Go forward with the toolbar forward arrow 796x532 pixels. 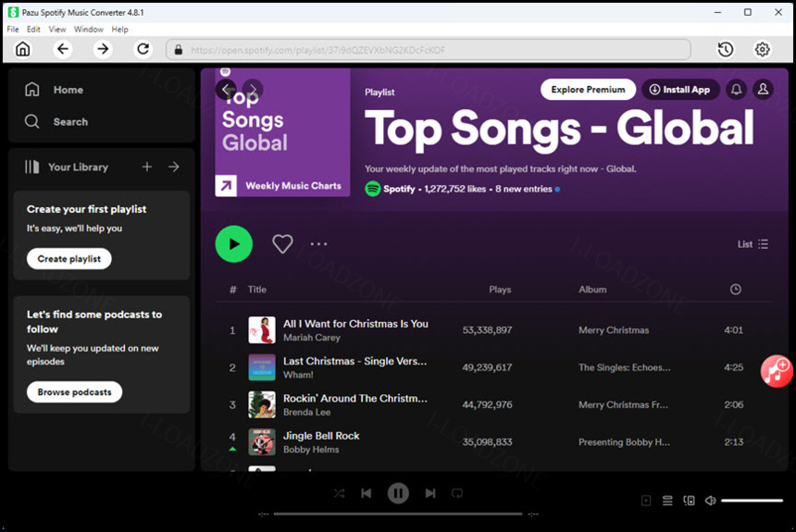tap(103, 49)
